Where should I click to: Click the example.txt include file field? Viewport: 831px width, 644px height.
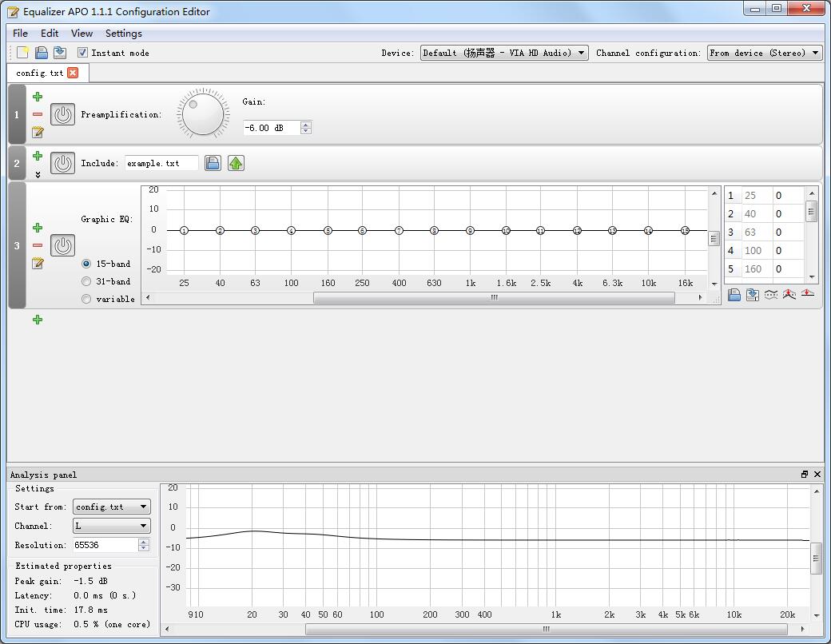pyautogui.click(x=161, y=163)
